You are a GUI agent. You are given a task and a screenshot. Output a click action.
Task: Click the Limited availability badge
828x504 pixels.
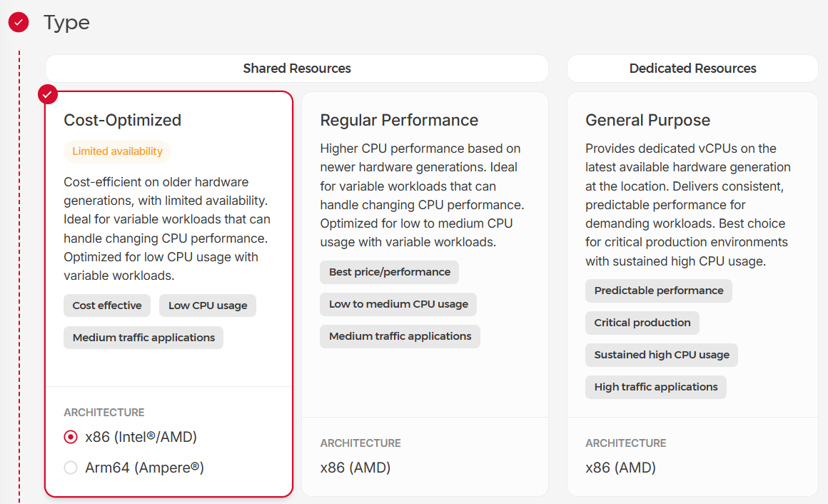118,151
